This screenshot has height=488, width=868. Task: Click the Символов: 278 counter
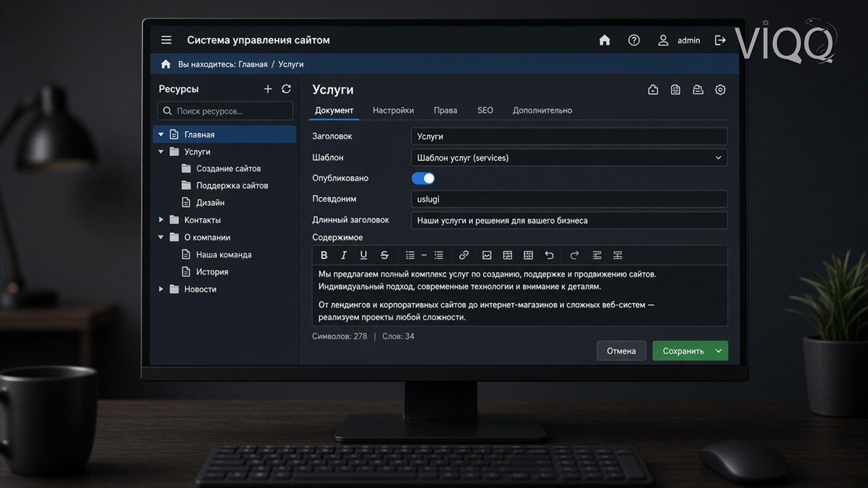(x=340, y=336)
